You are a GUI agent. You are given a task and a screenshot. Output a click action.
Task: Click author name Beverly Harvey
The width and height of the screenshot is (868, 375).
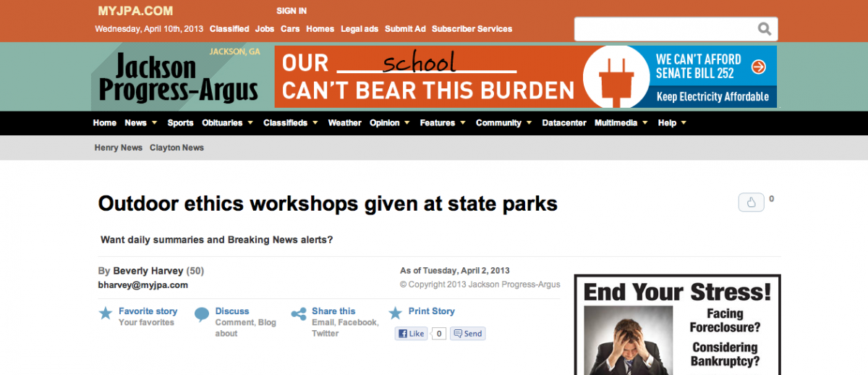click(x=148, y=271)
